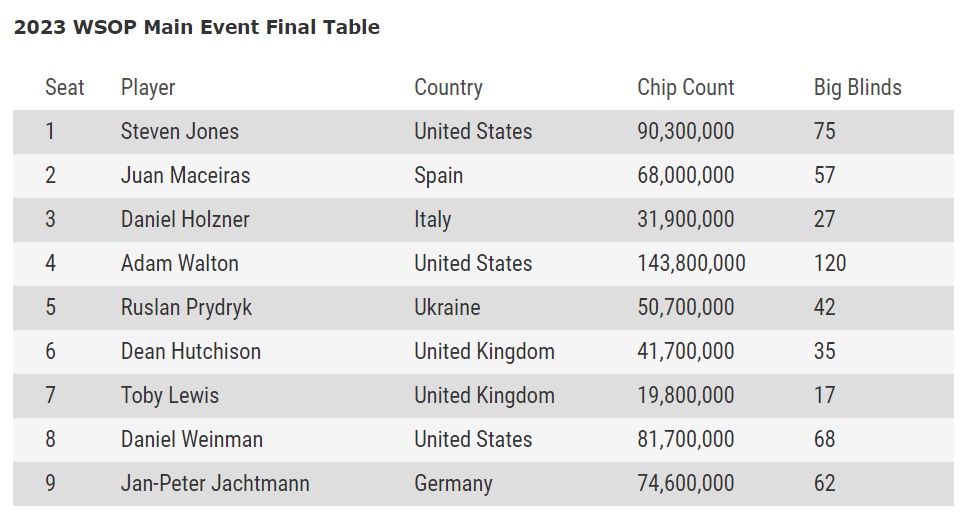
Task: Click on Daniel Holzner's name
Action: (185, 219)
